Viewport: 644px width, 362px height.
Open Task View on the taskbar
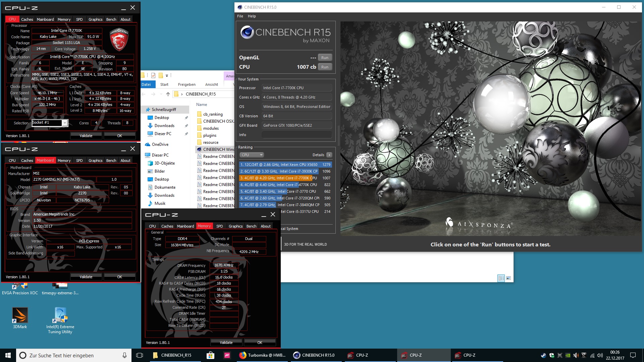tap(140, 355)
